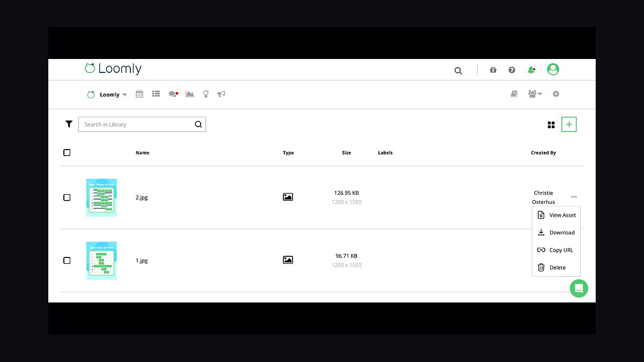Screen dimensions: 644x362
Task: Click the Name column header
Action: click(x=142, y=153)
